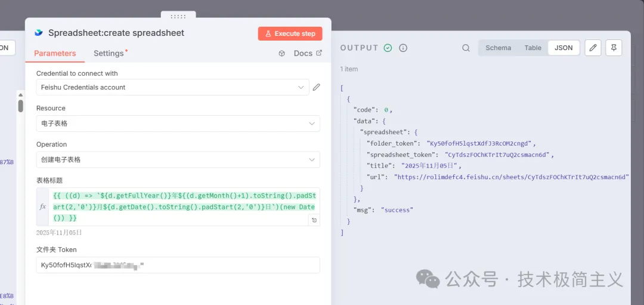The width and height of the screenshot is (644, 305).
Task: Expand the Operation dropdown 创建电子表格
Action: click(x=178, y=159)
